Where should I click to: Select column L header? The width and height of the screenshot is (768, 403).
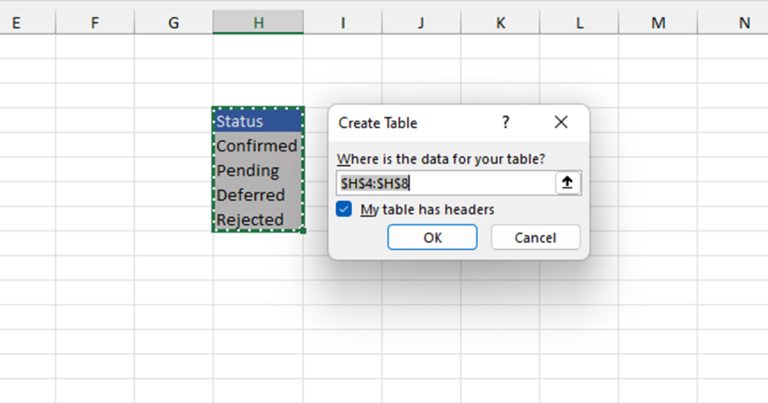point(579,23)
